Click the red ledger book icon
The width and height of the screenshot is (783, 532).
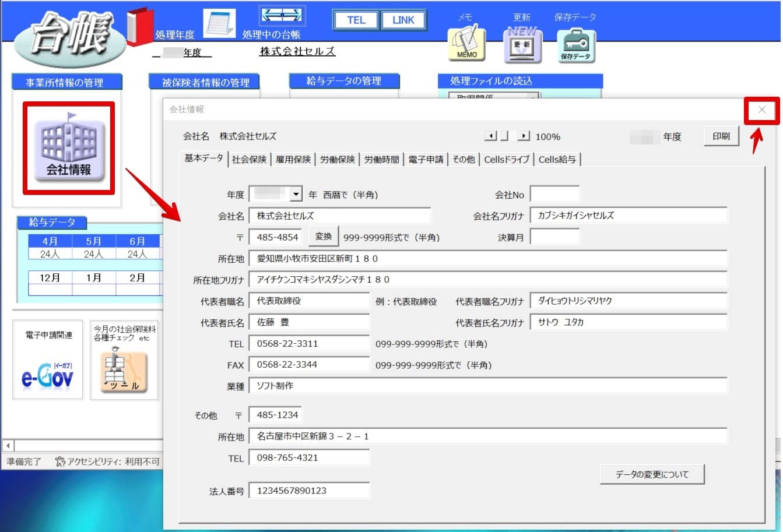pos(140,26)
